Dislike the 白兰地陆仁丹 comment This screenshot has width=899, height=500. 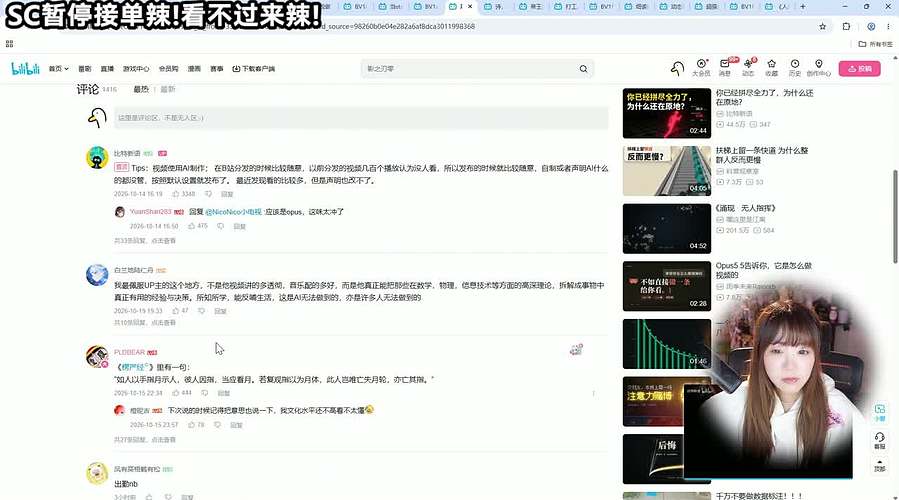[201, 311]
